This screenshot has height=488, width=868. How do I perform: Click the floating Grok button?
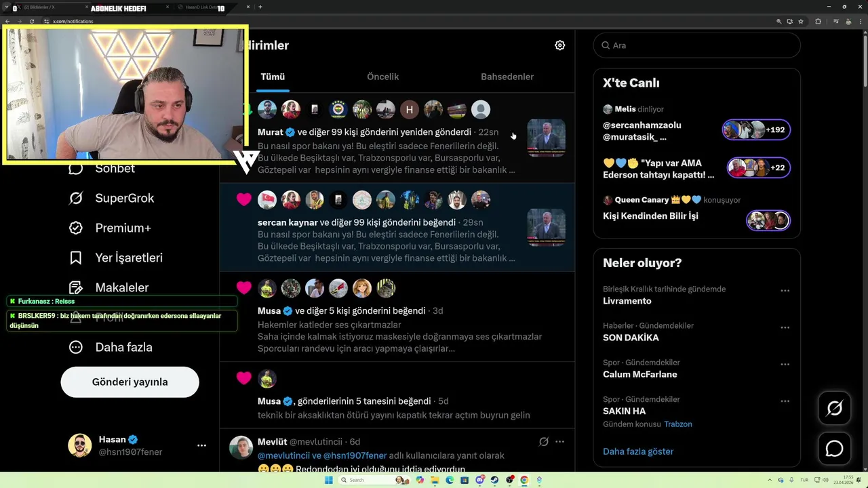(835, 408)
